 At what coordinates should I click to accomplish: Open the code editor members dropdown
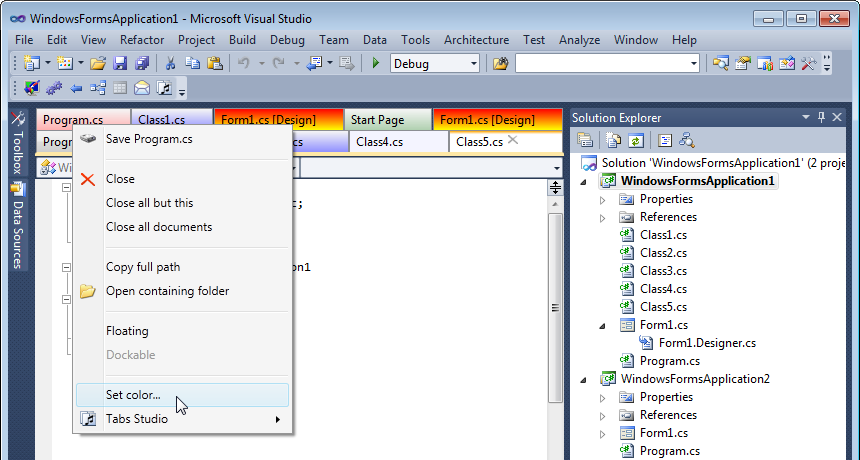coord(557,168)
